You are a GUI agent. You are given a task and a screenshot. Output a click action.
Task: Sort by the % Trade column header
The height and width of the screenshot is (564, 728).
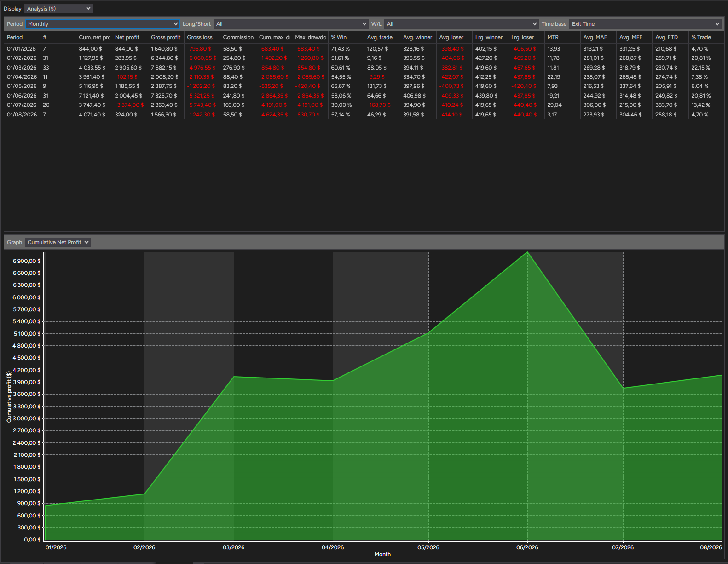[706, 37]
